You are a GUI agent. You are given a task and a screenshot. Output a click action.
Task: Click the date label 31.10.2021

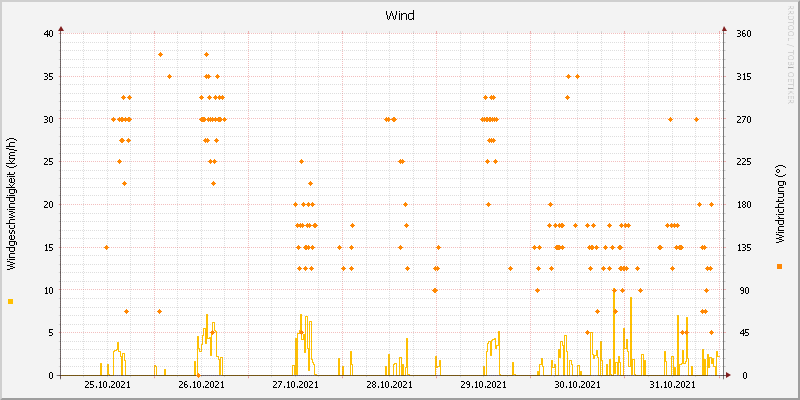(671, 384)
